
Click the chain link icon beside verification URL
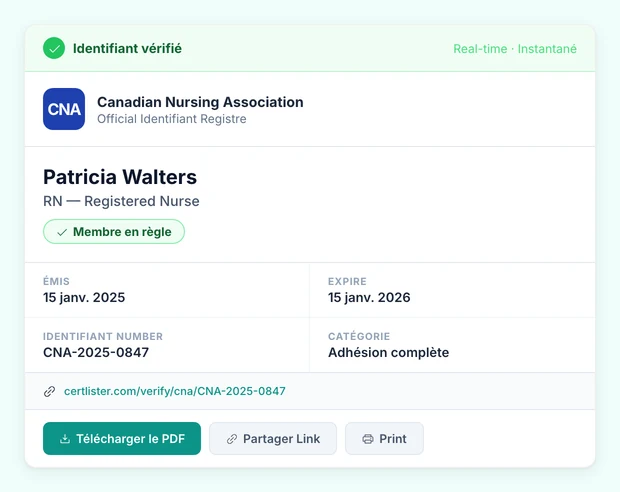pyautogui.click(x=49, y=392)
